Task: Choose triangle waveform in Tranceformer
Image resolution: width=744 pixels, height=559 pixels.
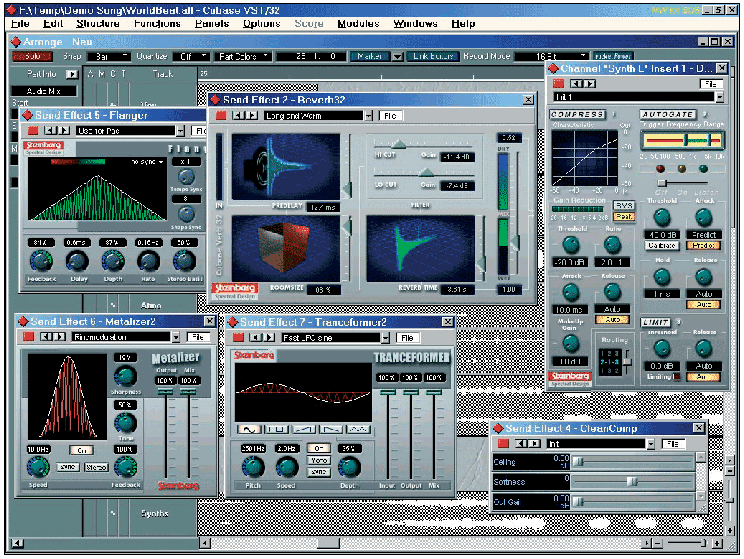Action: click(358, 429)
